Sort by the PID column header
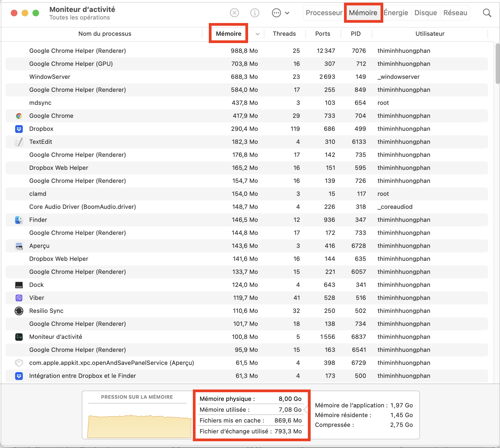The height and width of the screenshot is (448, 500). click(x=356, y=34)
